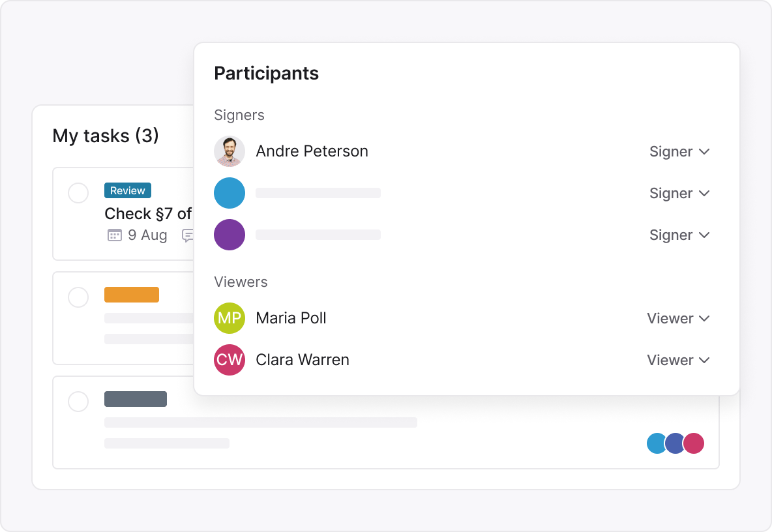This screenshot has height=532, width=772.
Task: Open Andre Peterson's Signer role dropdown
Action: point(679,151)
